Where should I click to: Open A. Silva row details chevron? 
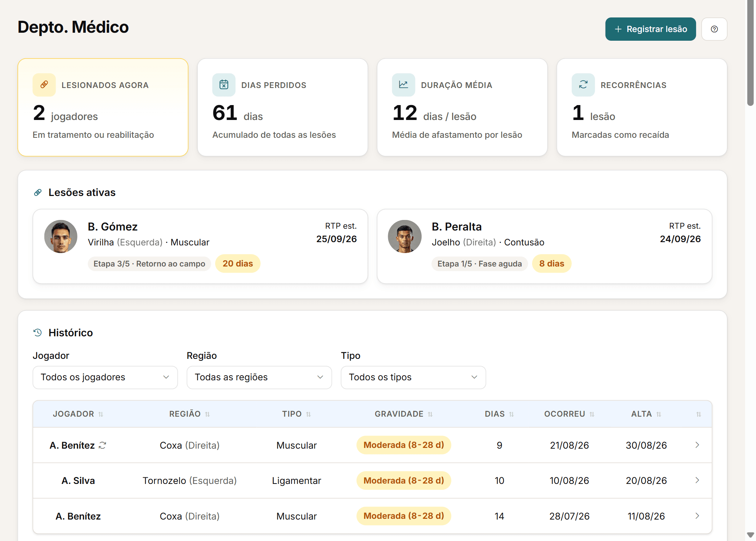pyautogui.click(x=697, y=480)
